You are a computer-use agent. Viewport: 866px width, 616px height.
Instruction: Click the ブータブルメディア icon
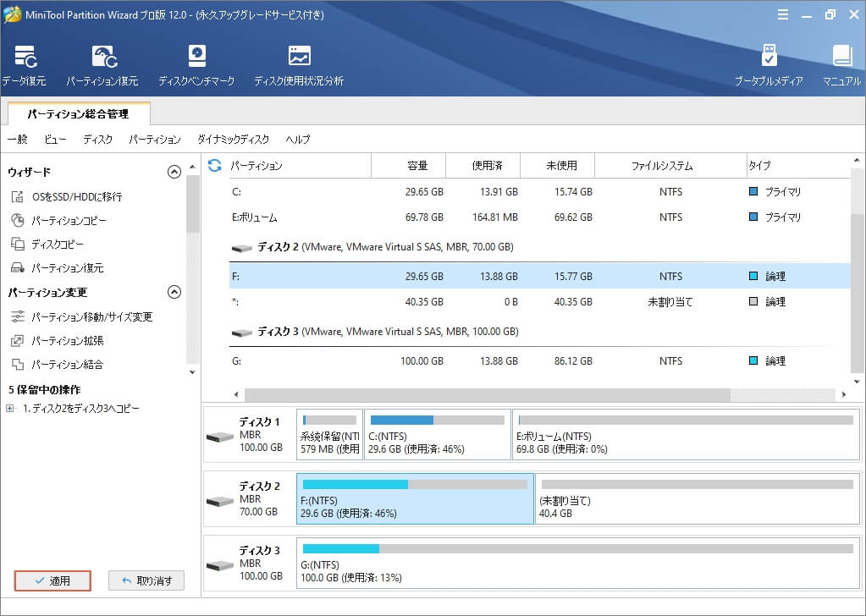[x=768, y=65]
